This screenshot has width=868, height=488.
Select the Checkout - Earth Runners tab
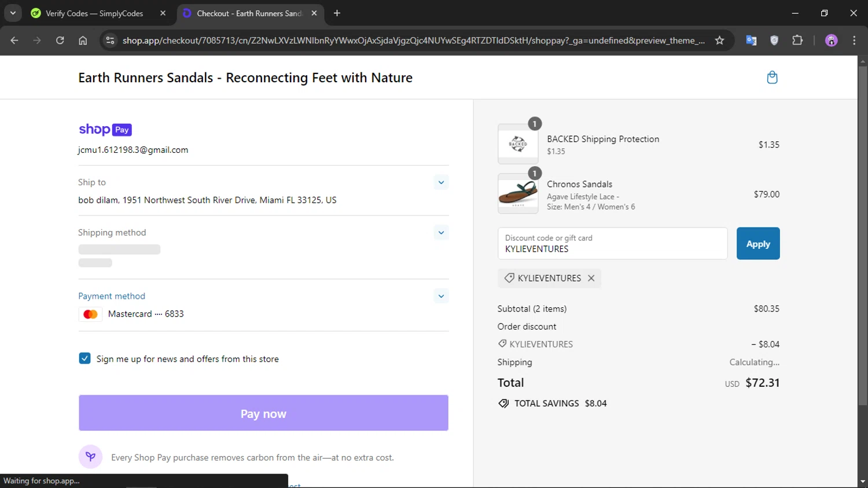tap(249, 13)
